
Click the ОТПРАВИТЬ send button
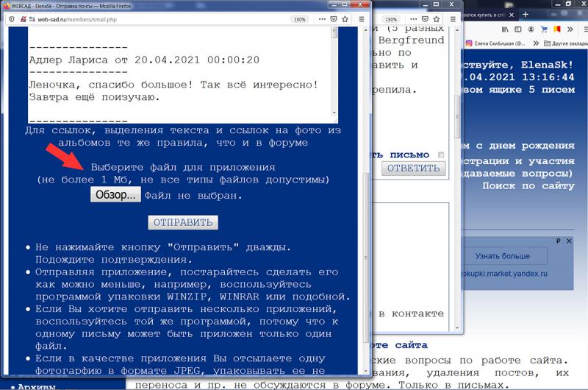[182, 222]
